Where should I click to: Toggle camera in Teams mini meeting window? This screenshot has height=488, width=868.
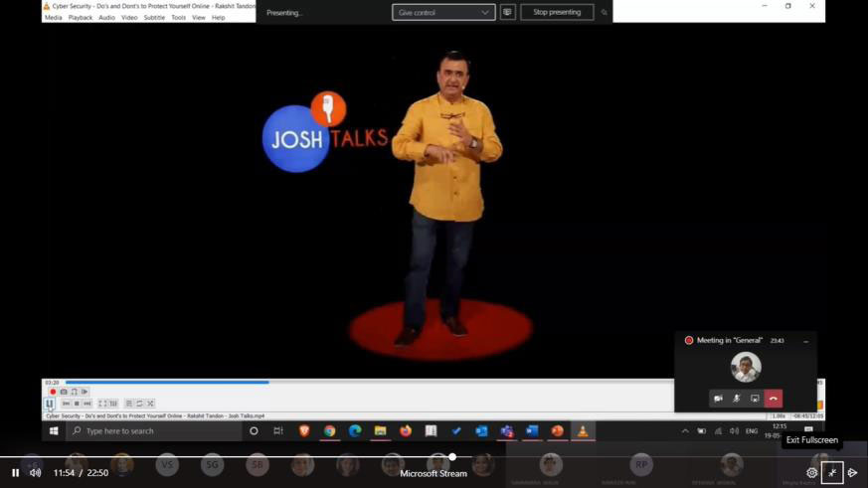(x=719, y=399)
